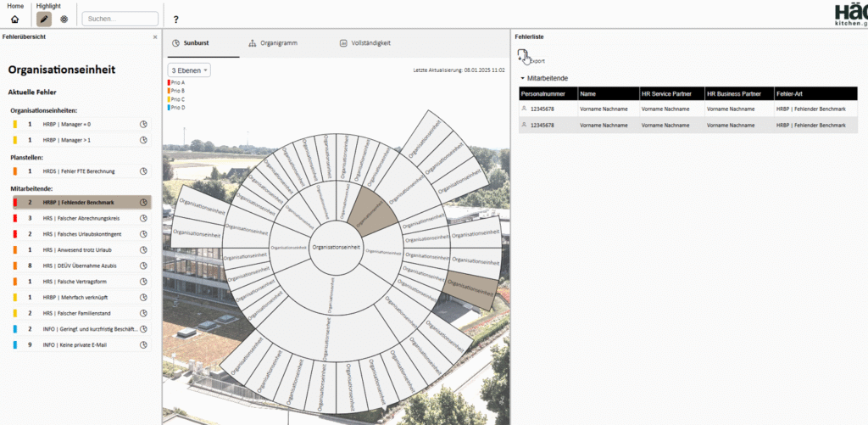
Task: Switch to the Organigramm tab
Action: (x=272, y=43)
